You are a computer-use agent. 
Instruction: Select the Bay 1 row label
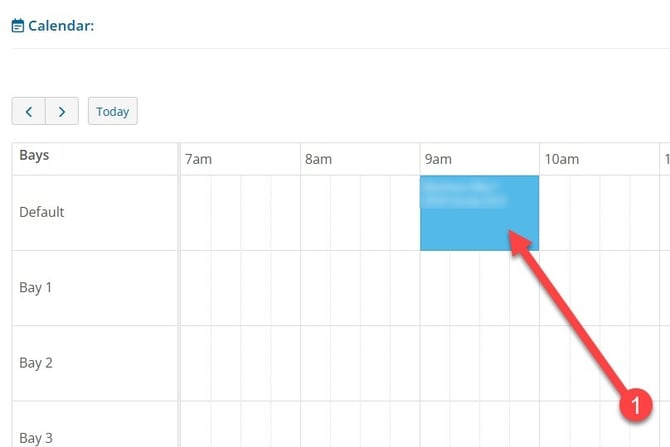[x=35, y=288]
